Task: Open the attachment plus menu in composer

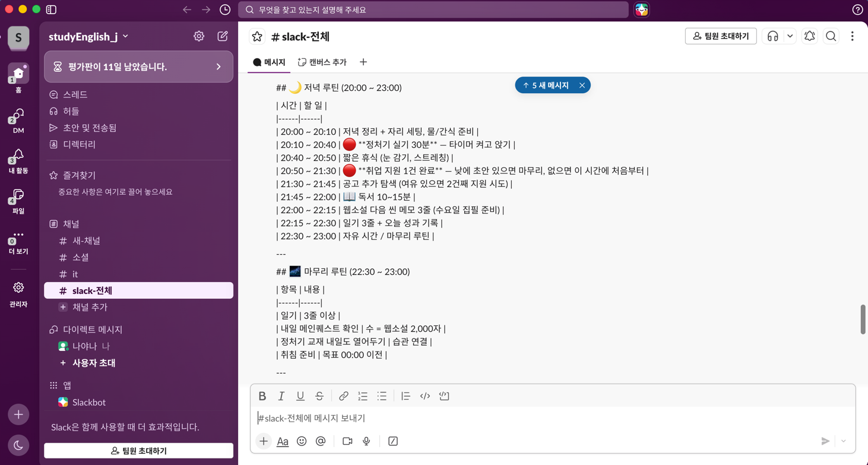Action: coord(264,441)
